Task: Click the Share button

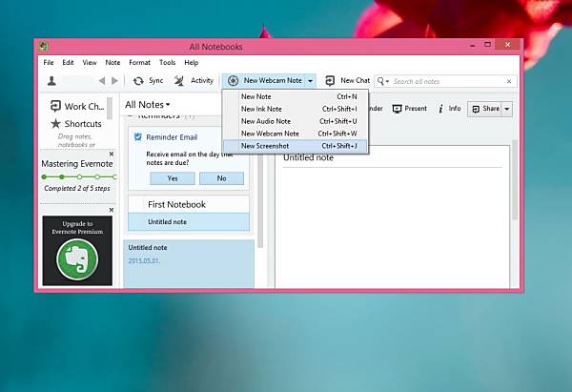Action: 485,109
